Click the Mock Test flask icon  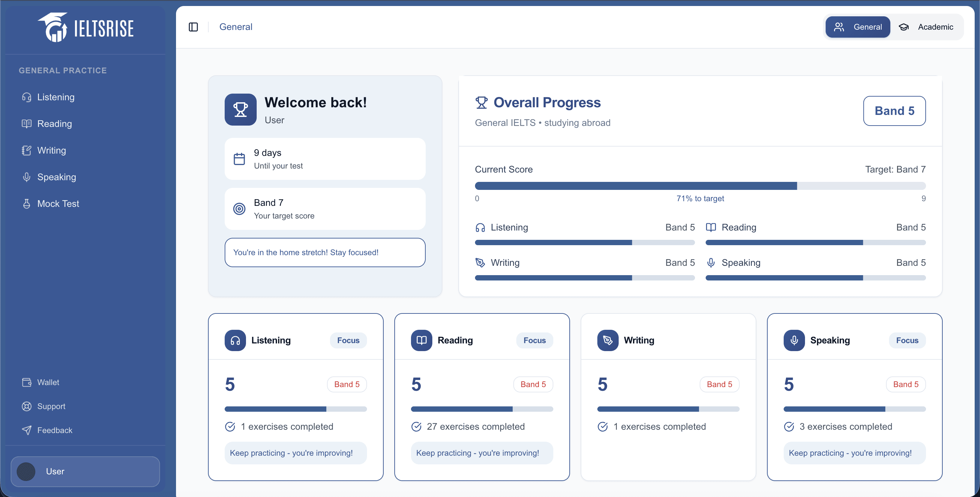26,204
